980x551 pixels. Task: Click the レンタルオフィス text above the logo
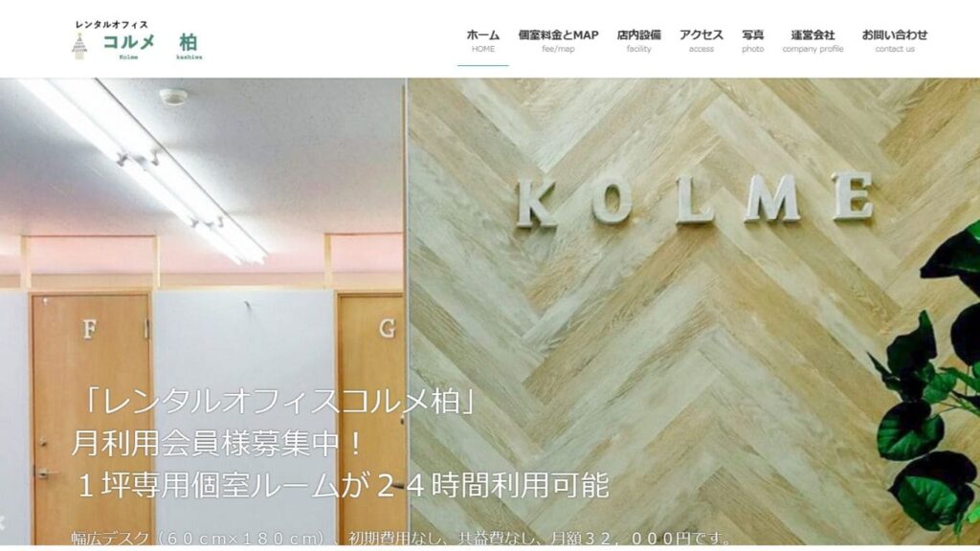pyautogui.click(x=112, y=24)
